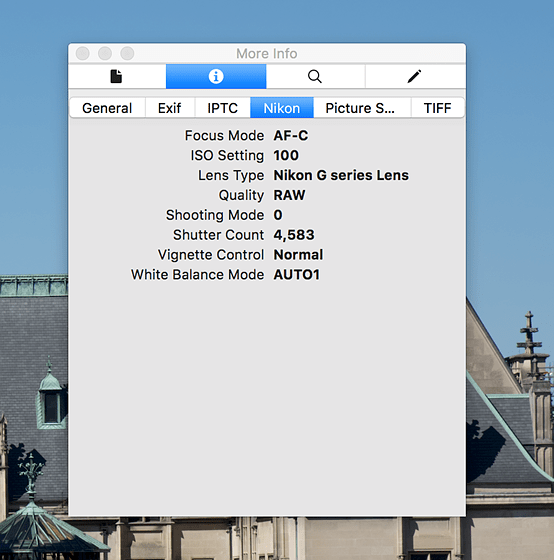Select the blue info icon pane

pos(216,76)
